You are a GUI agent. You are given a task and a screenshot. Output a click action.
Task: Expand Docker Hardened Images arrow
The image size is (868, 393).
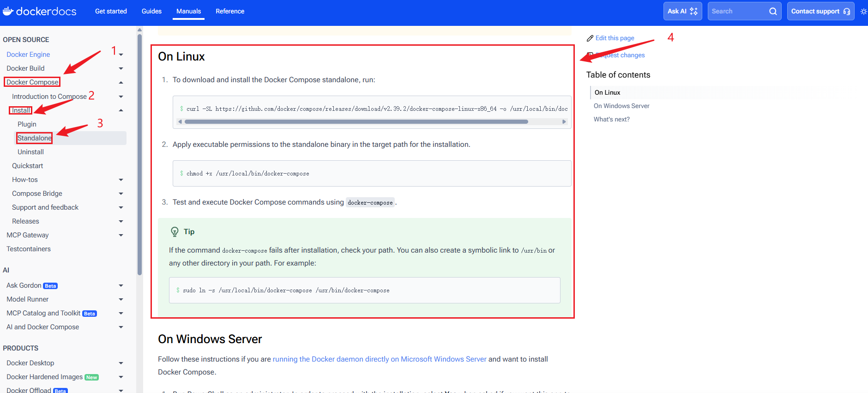click(x=121, y=377)
